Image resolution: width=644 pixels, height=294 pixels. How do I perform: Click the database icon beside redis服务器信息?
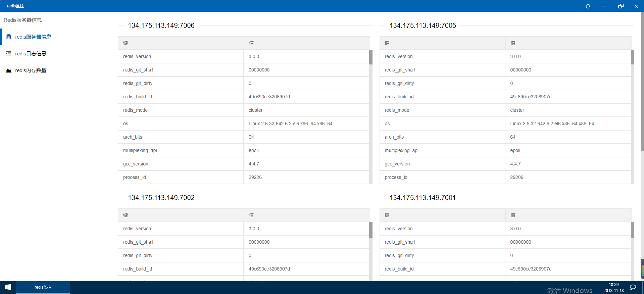pyautogui.click(x=9, y=37)
